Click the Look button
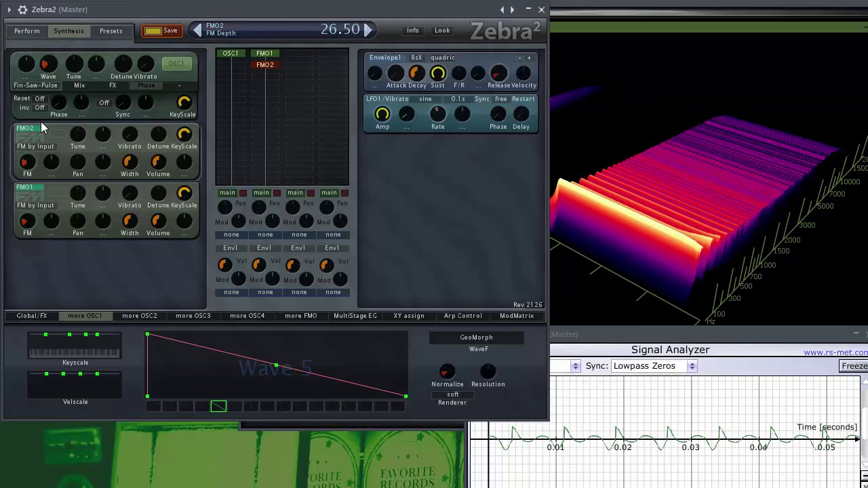The height and width of the screenshot is (488, 868). coord(442,30)
